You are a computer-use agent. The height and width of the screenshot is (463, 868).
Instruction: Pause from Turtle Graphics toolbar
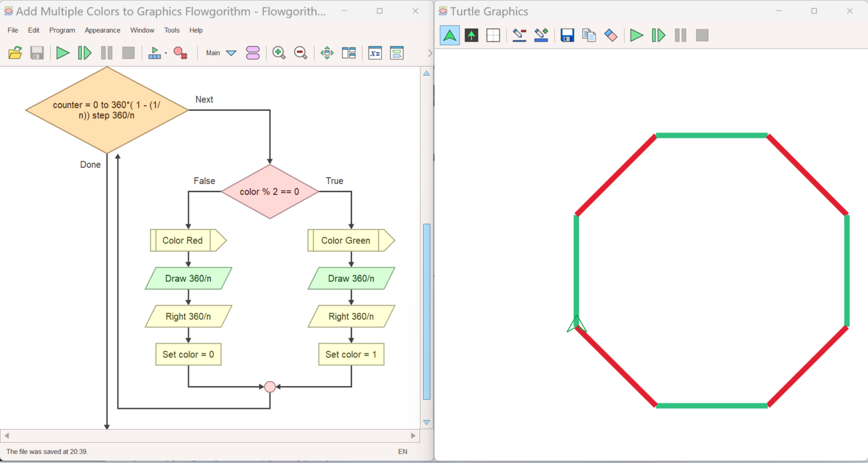pos(680,36)
